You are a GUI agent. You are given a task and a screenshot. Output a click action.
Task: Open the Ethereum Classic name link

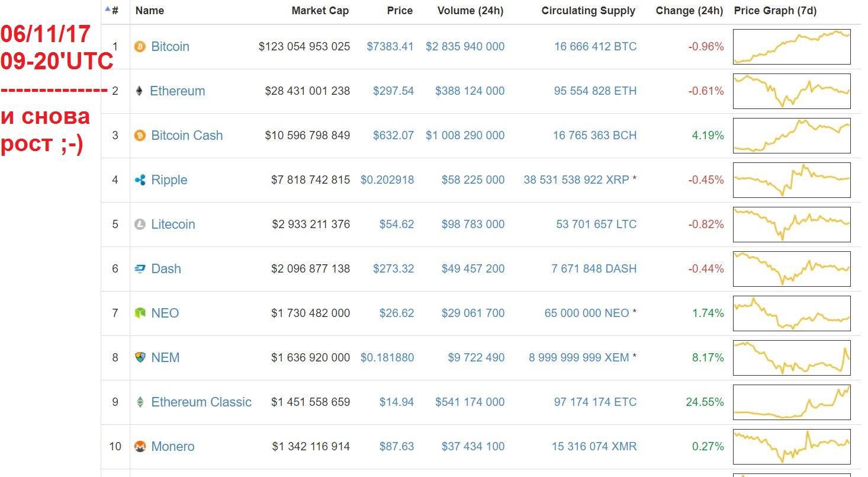tap(201, 402)
